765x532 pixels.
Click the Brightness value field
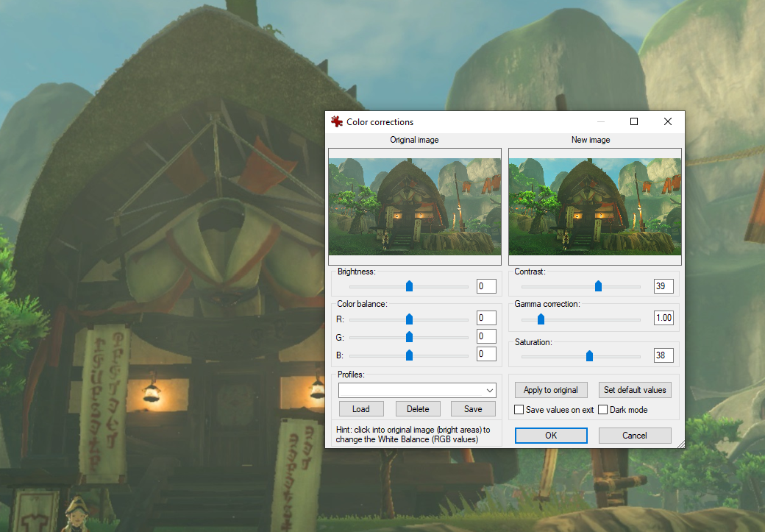[x=486, y=286]
